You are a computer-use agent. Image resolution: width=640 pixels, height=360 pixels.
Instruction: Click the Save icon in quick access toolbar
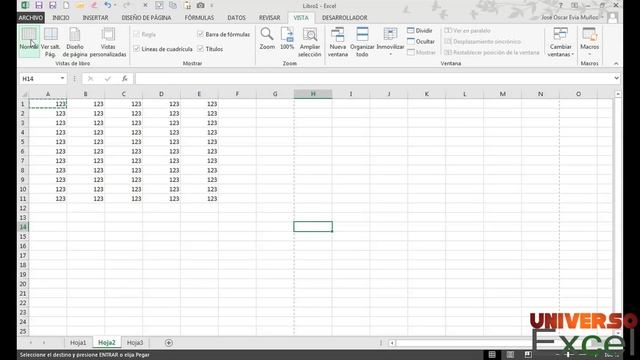pos(39,5)
